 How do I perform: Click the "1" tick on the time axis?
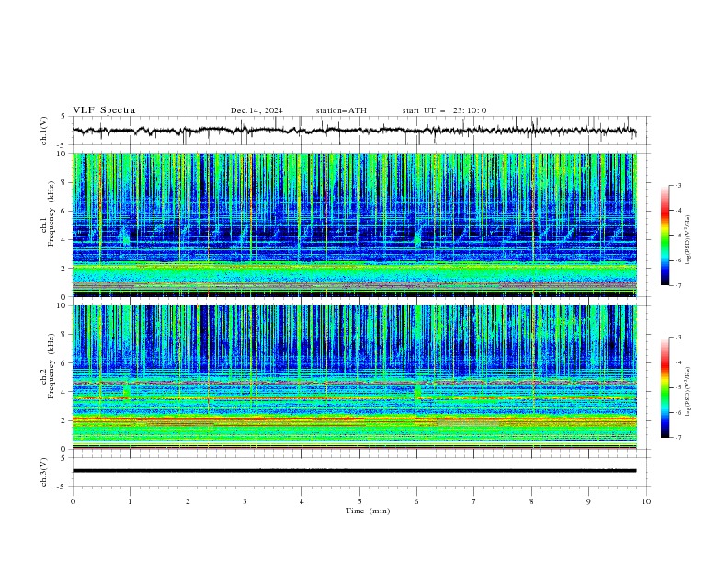pyautogui.click(x=130, y=501)
